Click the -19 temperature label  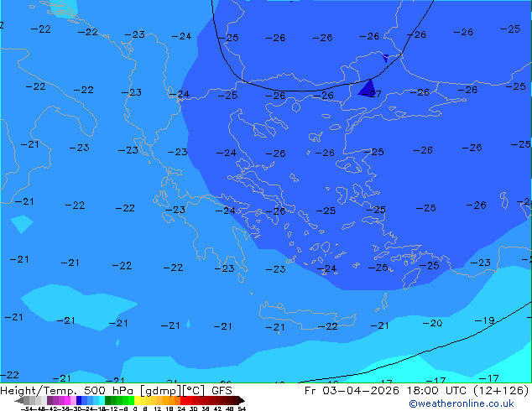484,320
